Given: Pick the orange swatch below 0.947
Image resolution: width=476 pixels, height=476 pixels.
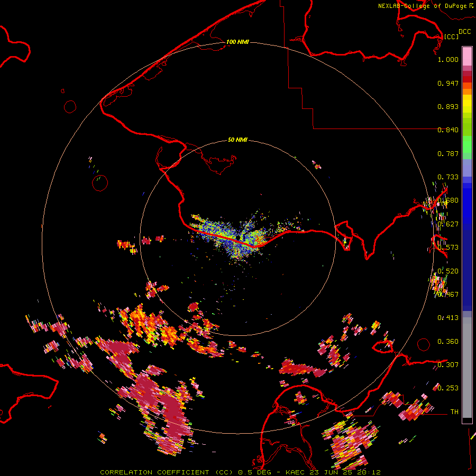Looking at the screenshot, I should point(467,91).
